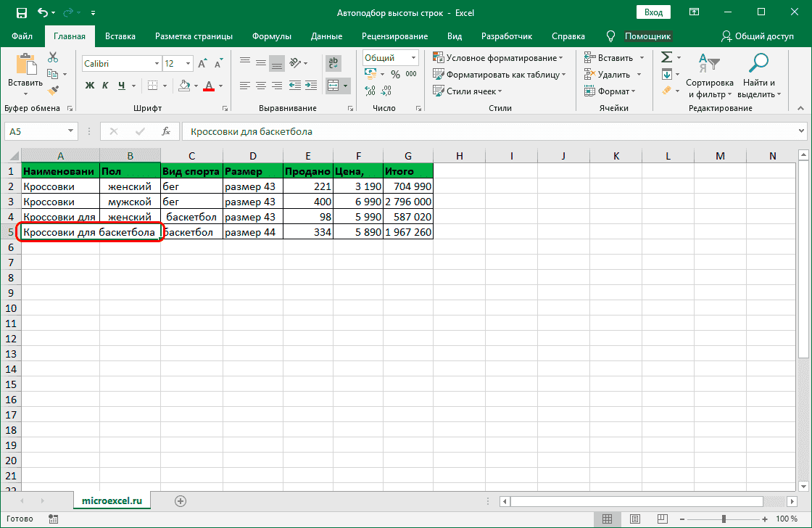Click the Insert Function fx icon
812x528 pixels.
pyautogui.click(x=166, y=131)
